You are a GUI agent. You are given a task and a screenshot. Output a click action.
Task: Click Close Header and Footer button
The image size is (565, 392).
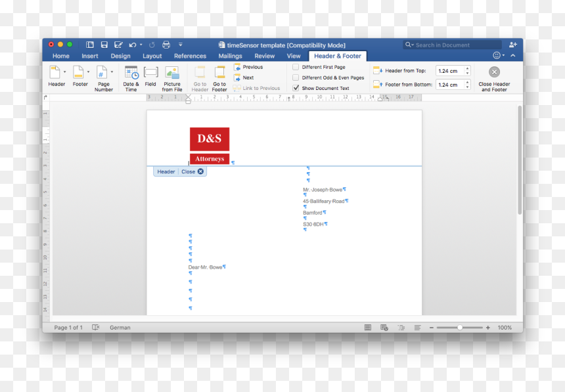click(x=494, y=79)
